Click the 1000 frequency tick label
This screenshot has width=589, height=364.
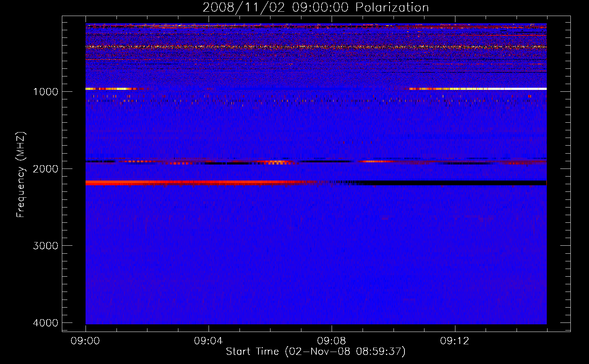tap(46, 91)
